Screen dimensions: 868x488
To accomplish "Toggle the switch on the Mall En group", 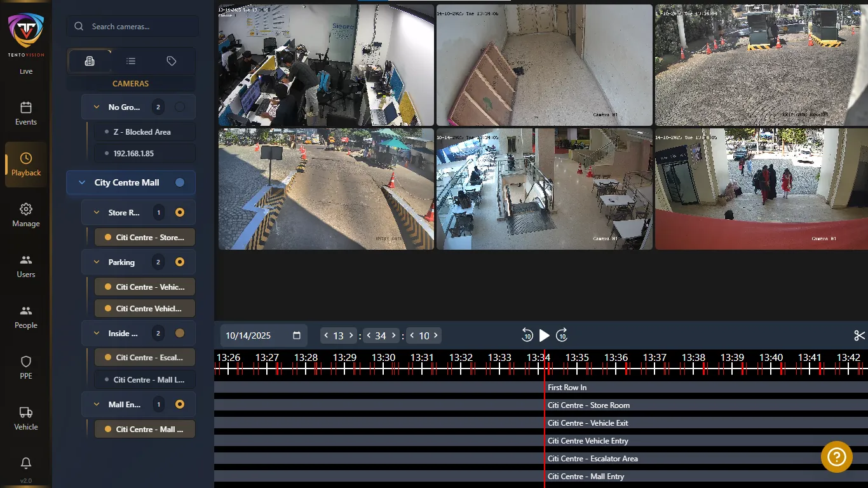I will (x=180, y=404).
